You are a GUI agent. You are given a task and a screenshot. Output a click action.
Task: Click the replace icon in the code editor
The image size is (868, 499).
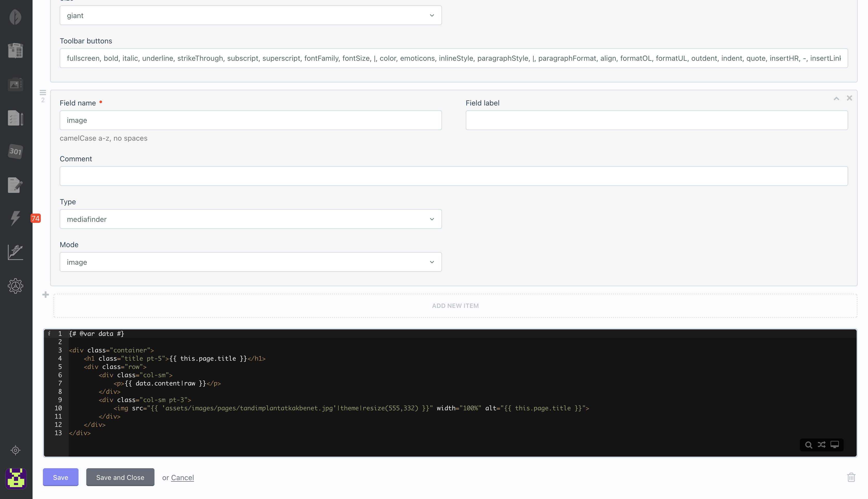click(822, 444)
